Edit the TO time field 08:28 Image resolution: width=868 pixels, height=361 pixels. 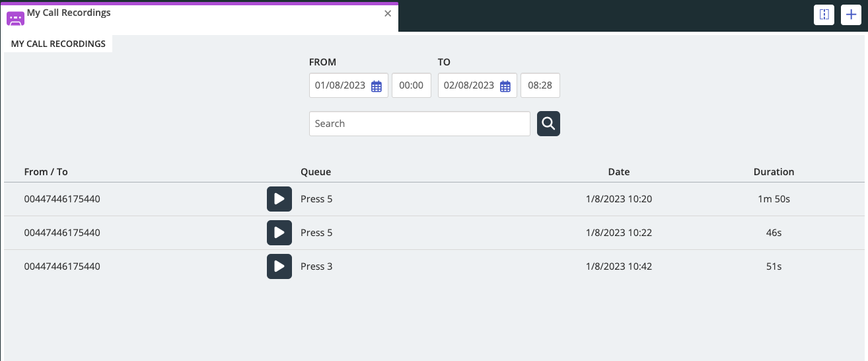point(540,86)
